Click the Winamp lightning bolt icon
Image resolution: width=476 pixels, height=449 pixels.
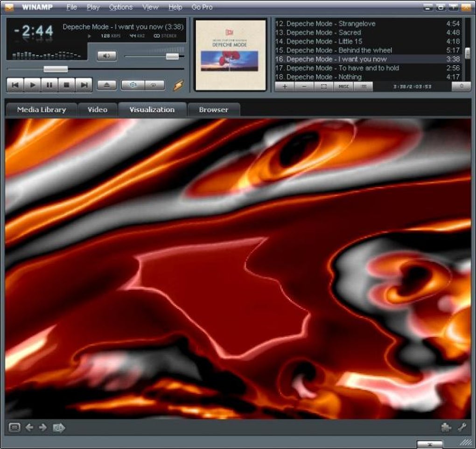[x=178, y=85]
